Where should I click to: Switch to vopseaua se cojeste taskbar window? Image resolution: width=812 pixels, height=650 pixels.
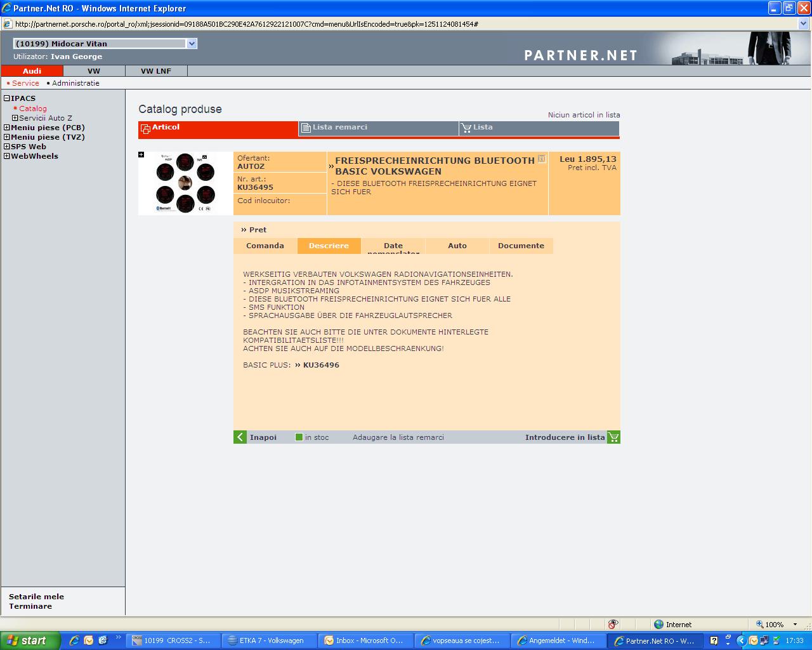pyautogui.click(x=462, y=640)
